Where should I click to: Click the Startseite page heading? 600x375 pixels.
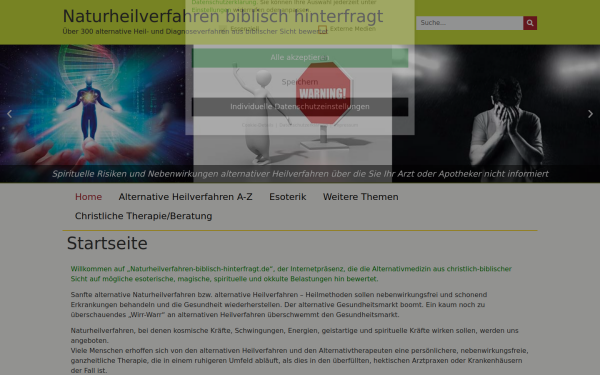coord(107,243)
